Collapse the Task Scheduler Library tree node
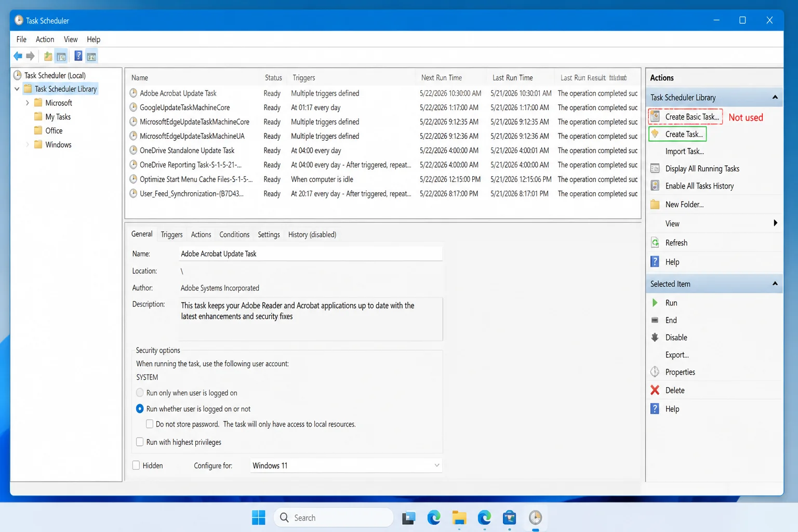This screenshot has height=532, width=798. click(x=17, y=89)
